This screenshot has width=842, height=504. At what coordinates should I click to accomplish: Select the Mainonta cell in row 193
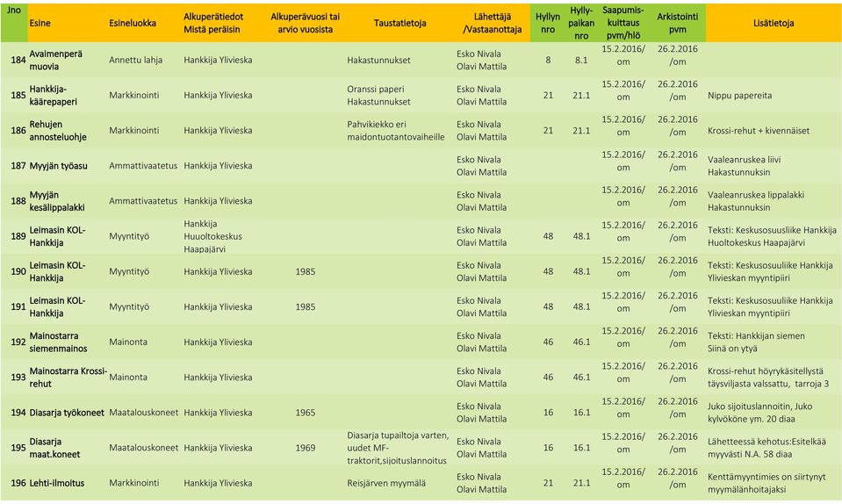tap(128, 378)
